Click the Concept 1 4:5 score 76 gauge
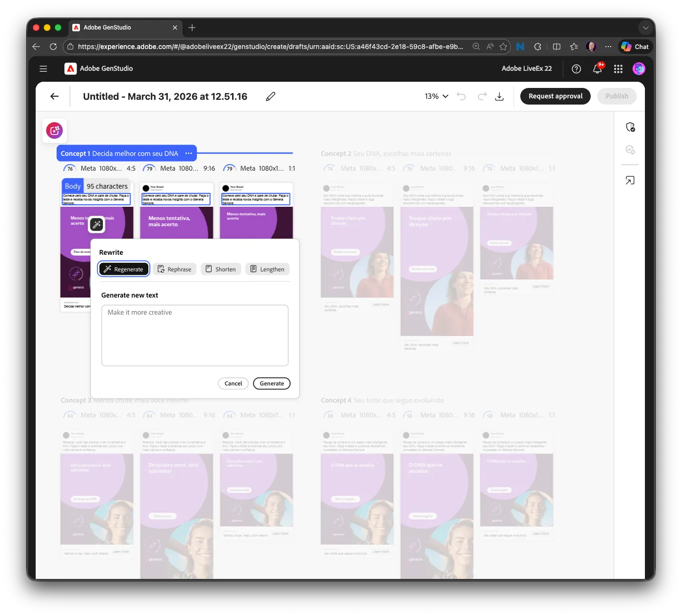The height and width of the screenshot is (616, 682). coord(70,168)
